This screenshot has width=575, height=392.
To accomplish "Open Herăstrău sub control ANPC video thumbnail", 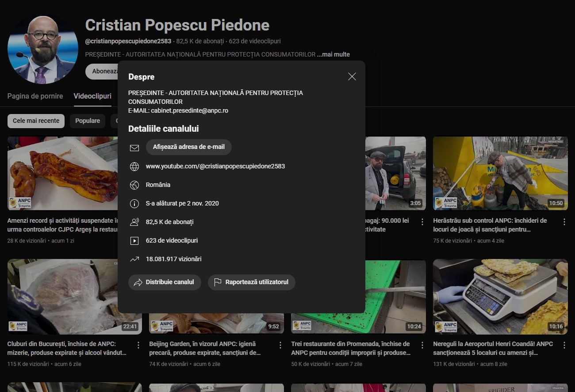I will point(500,173).
